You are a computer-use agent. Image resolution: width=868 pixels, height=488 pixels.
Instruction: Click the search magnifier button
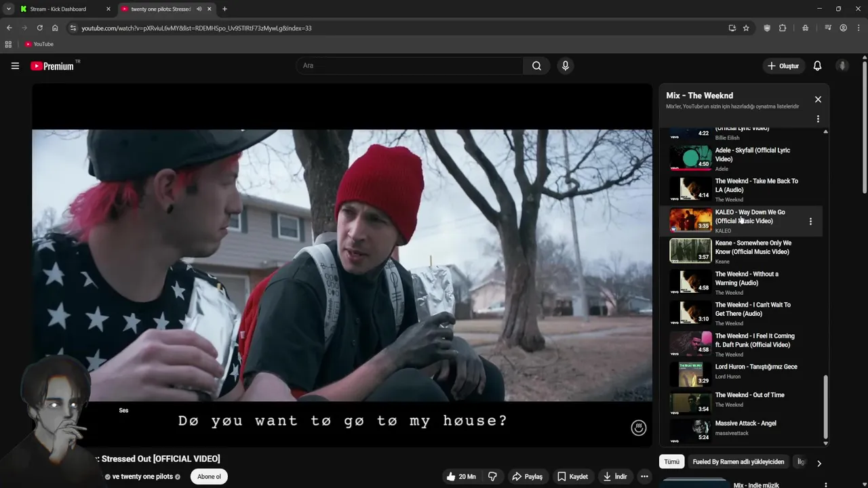(x=536, y=66)
